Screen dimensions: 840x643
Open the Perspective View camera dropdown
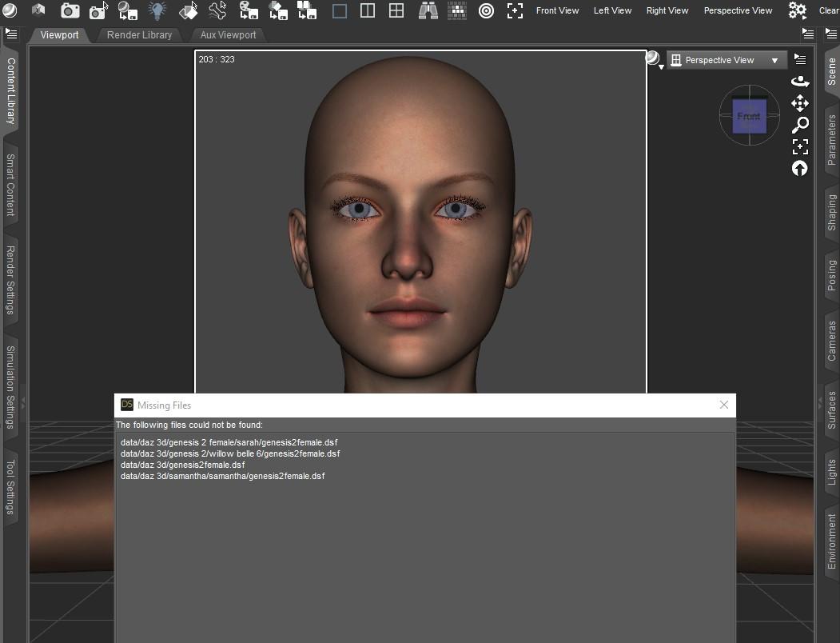(726, 59)
